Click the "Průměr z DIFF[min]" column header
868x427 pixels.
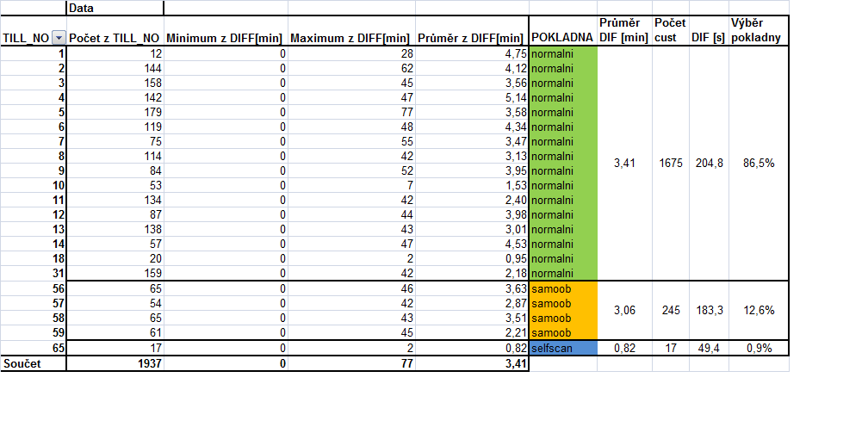(x=470, y=38)
